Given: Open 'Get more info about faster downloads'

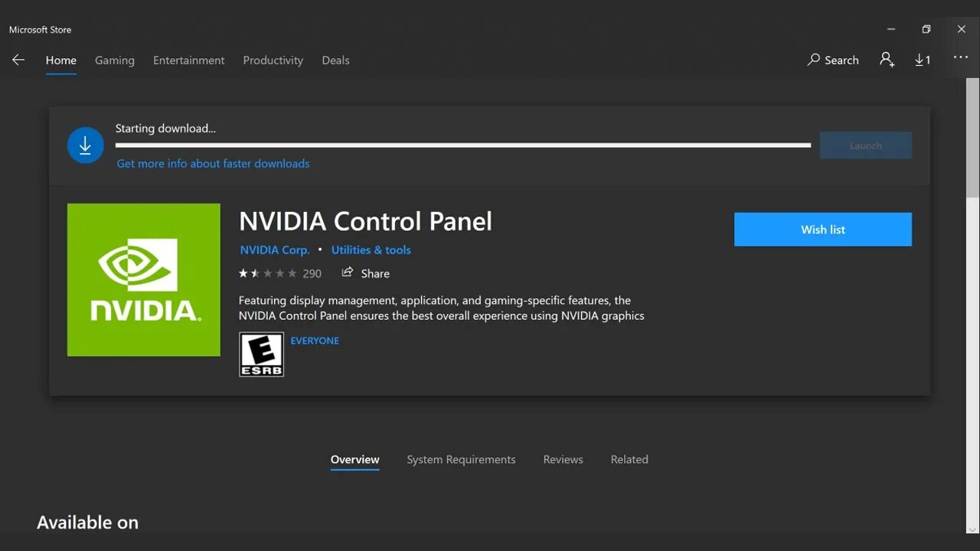Looking at the screenshot, I should [214, 164].
